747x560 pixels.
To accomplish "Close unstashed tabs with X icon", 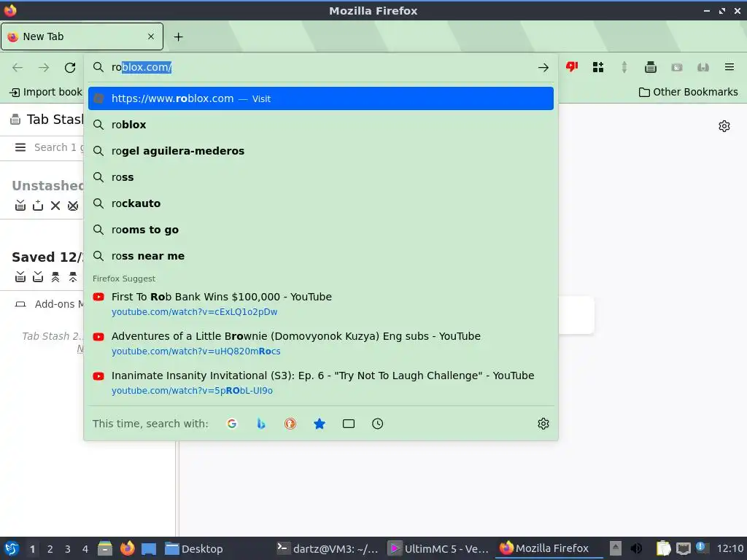I will pyautogui.click(x=55, y=205).
